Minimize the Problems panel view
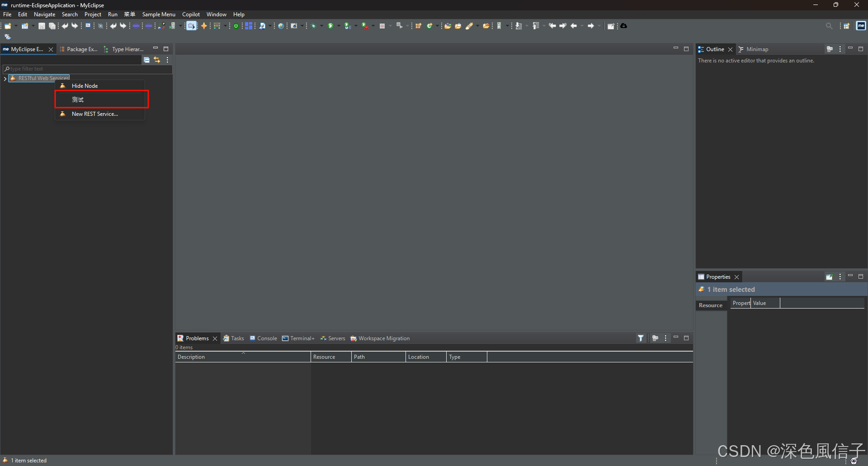868x466 pixels. point(676,338)
